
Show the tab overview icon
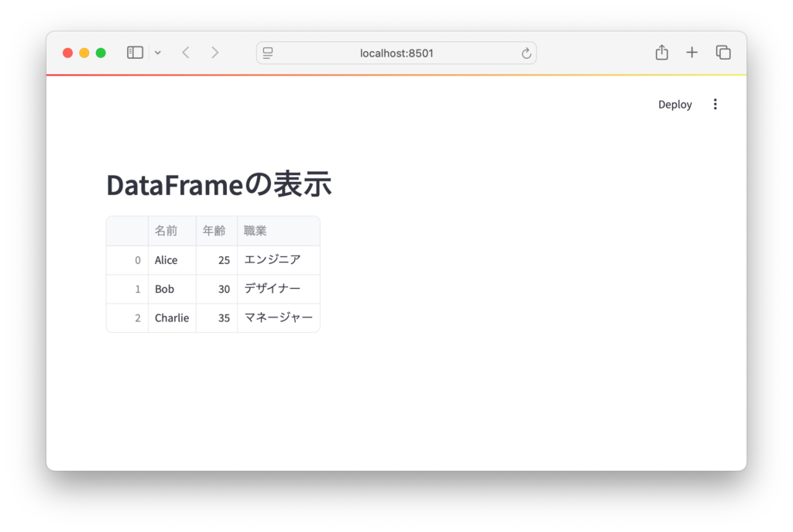coord(723,53)
